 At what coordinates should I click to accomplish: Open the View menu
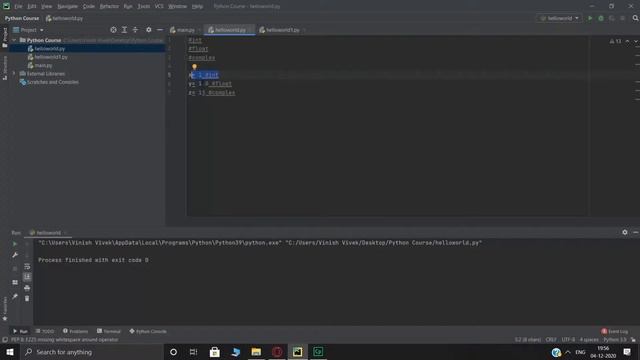click(x=47, y=6)
